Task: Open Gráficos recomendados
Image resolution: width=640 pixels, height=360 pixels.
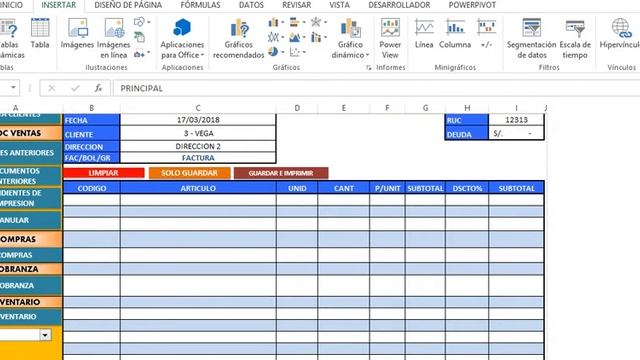Action: click(238, 39)
